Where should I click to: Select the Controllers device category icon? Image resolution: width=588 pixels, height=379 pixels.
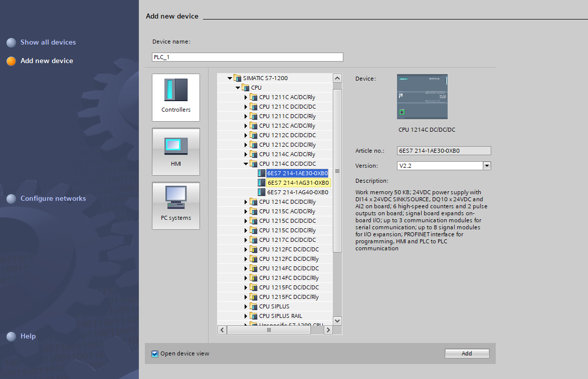click(x=175, y=91)
